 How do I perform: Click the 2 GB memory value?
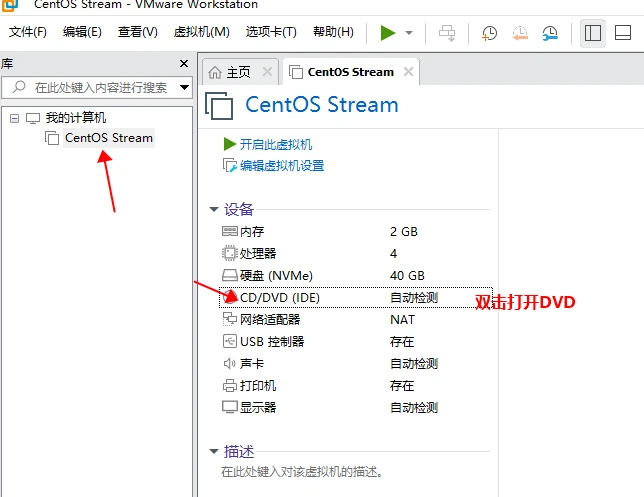(404, 232)
